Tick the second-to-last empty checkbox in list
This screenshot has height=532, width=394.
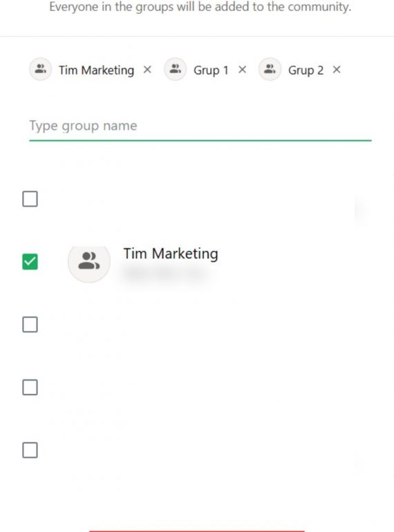(30, 387)
